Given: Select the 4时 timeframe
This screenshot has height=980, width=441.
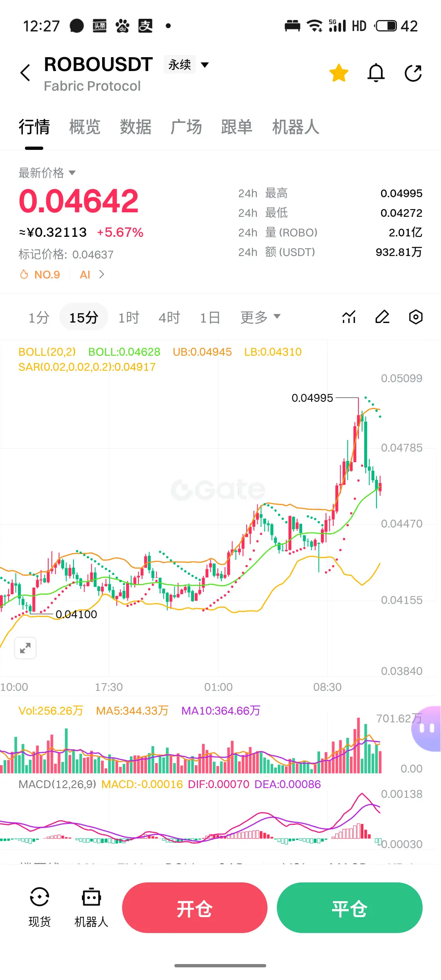Looking at the screenshot, I should click(x=169, y=317).
